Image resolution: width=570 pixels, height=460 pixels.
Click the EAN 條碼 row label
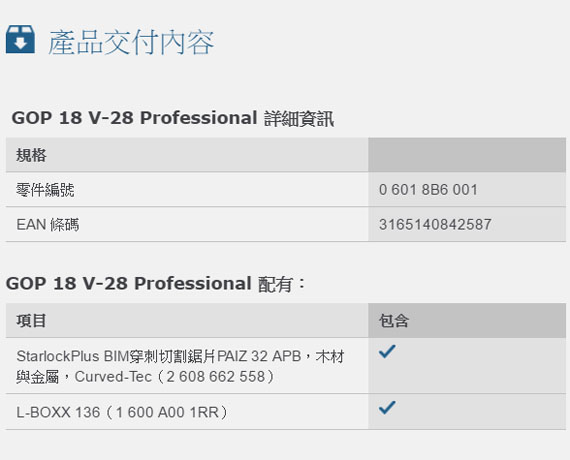click(48, 224)
